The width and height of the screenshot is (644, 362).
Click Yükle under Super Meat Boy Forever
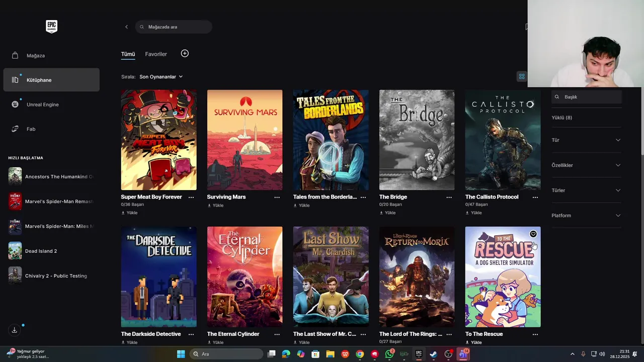point(129,213)
